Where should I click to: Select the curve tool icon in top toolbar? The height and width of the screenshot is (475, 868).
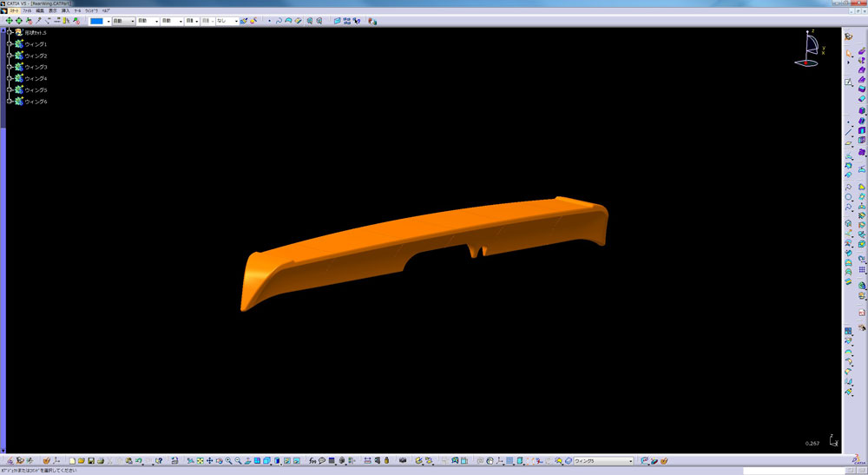pos(279,21)
